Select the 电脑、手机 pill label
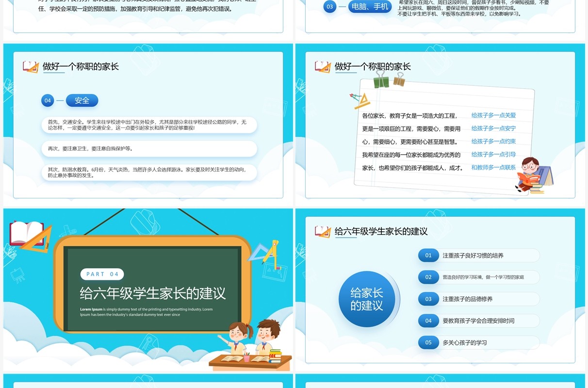The image size is (588, 388). pyautogui.click(x=370, y=6)
